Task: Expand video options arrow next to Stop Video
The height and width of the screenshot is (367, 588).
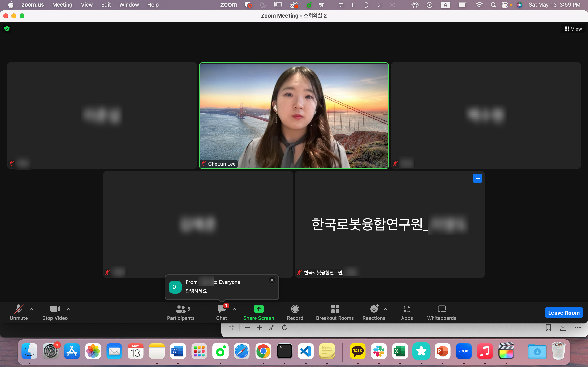Action: coord(68,309)
